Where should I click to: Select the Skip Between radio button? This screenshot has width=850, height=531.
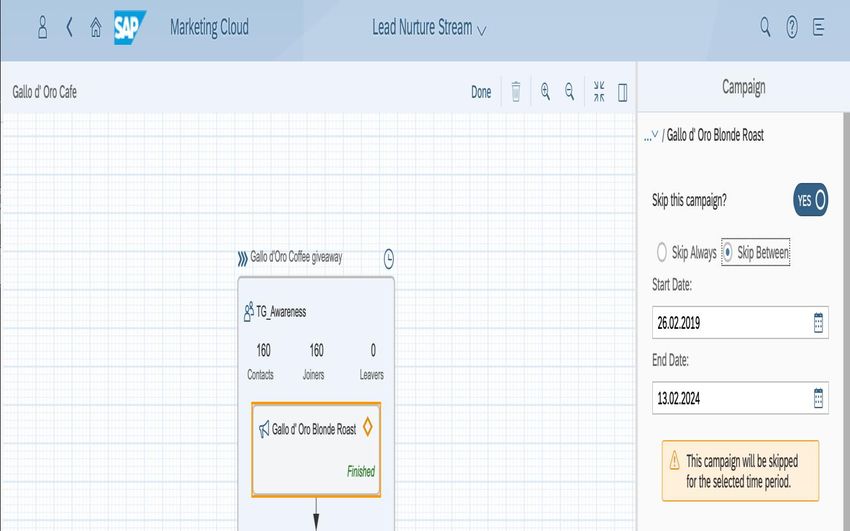[x=727, y=252]
